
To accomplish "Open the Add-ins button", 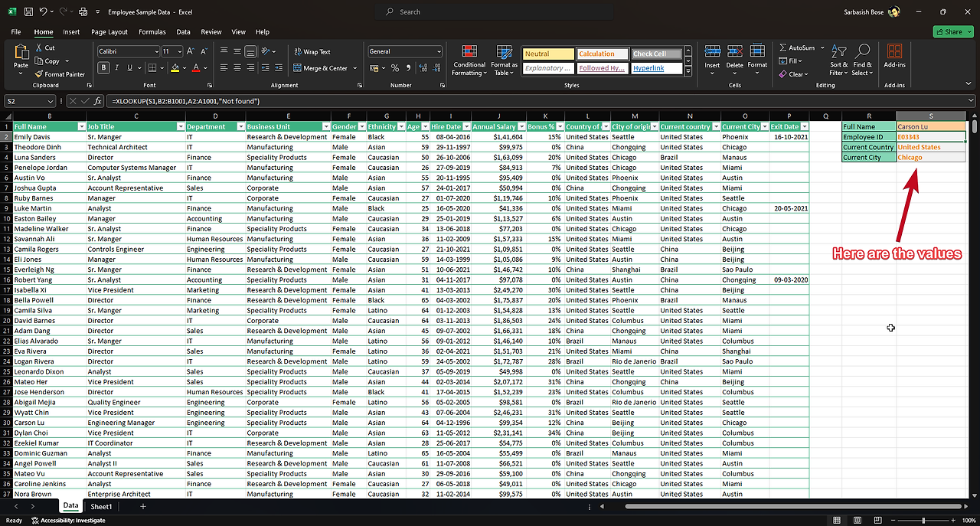I will pyautogui.click(x=894, y=55).
